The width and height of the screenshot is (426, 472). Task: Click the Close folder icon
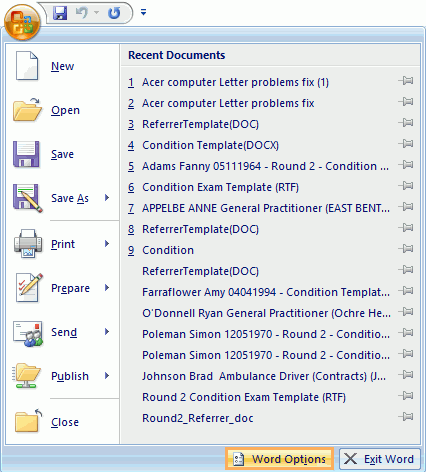(28, 421)
